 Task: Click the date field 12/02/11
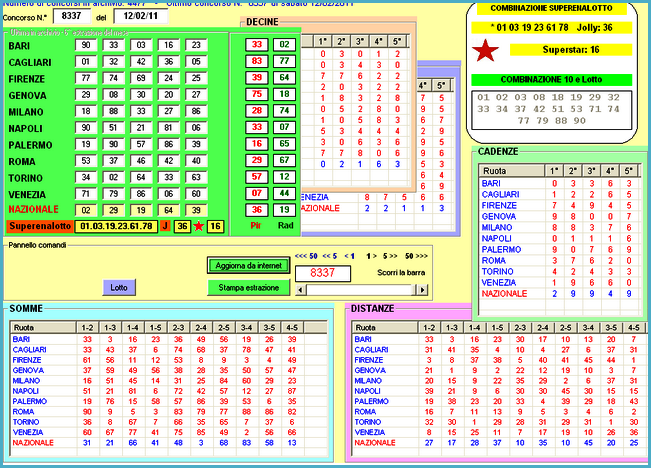coord(141,16)
